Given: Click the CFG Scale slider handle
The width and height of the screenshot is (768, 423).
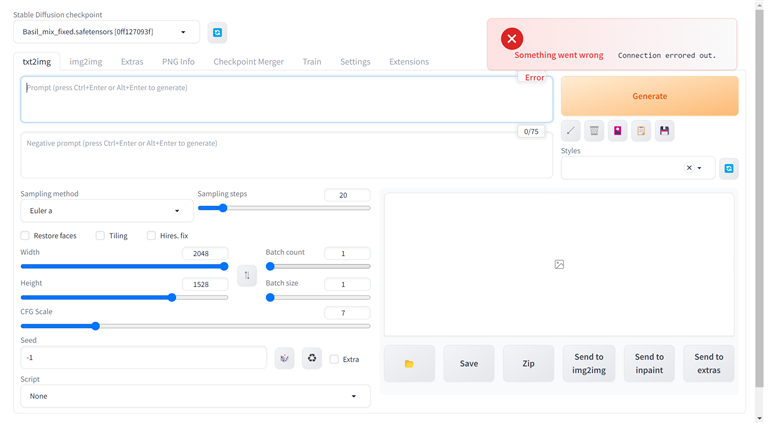Looking at the screenshot, I should (x=95, y=326).
